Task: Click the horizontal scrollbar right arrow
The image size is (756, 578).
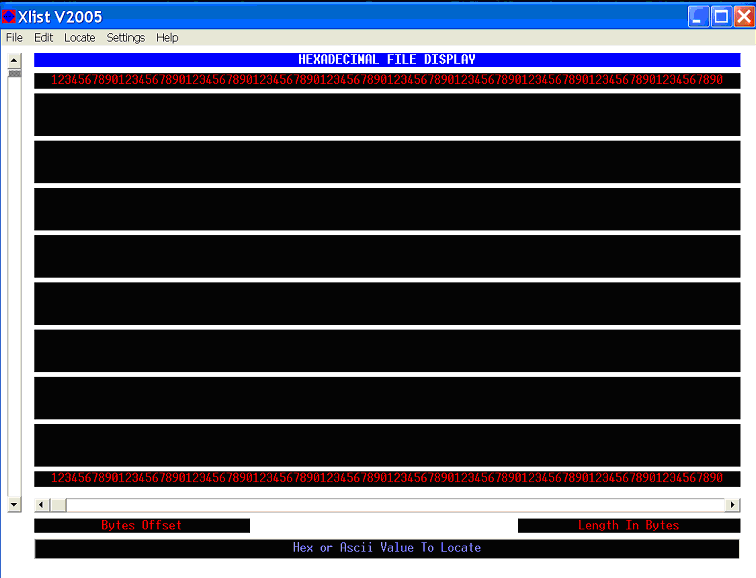Action: click(732, 505)
